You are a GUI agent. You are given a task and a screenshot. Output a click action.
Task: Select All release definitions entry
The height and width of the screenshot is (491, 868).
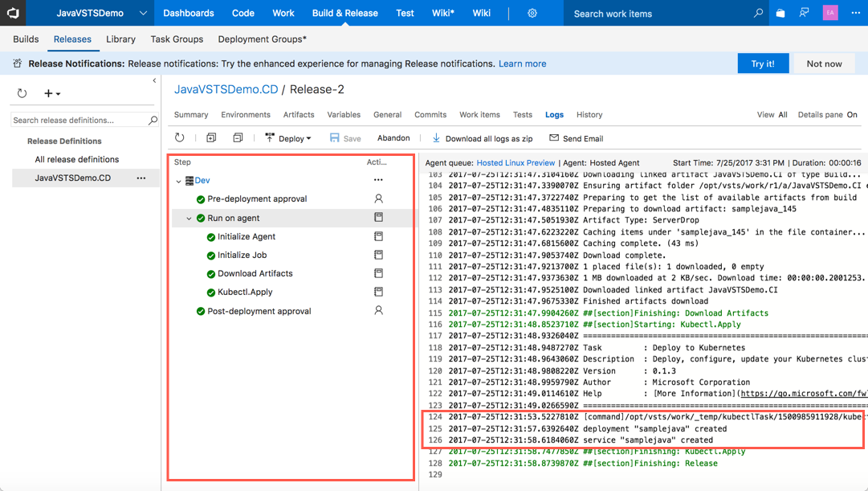(x=77, y=160)
